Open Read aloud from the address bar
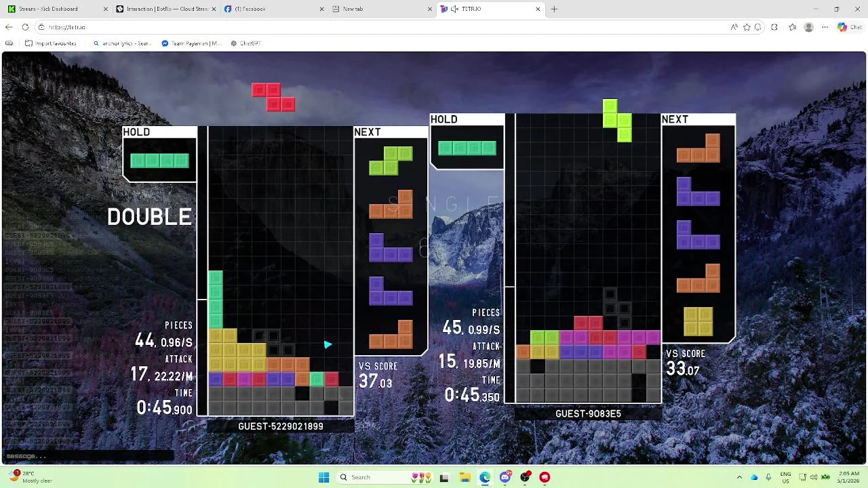Screen dimensions: 868x488 coord(734,27)
